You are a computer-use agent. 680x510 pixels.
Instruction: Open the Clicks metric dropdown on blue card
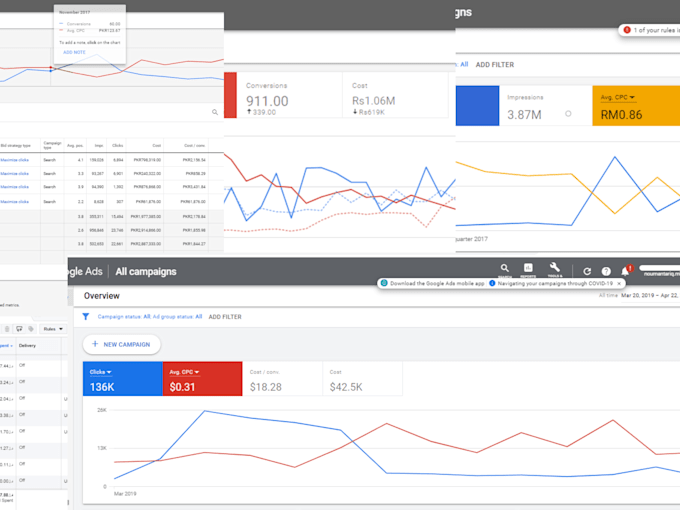click(x=101, y=372)
